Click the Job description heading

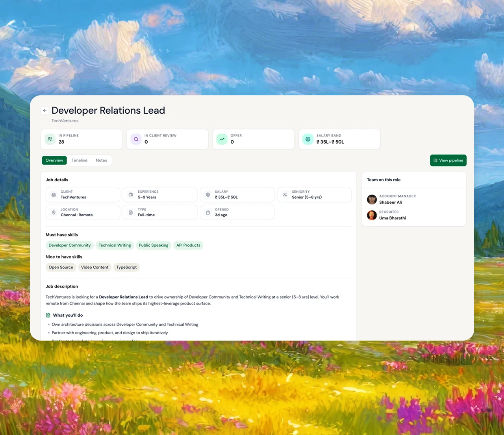tap(62, 286)
